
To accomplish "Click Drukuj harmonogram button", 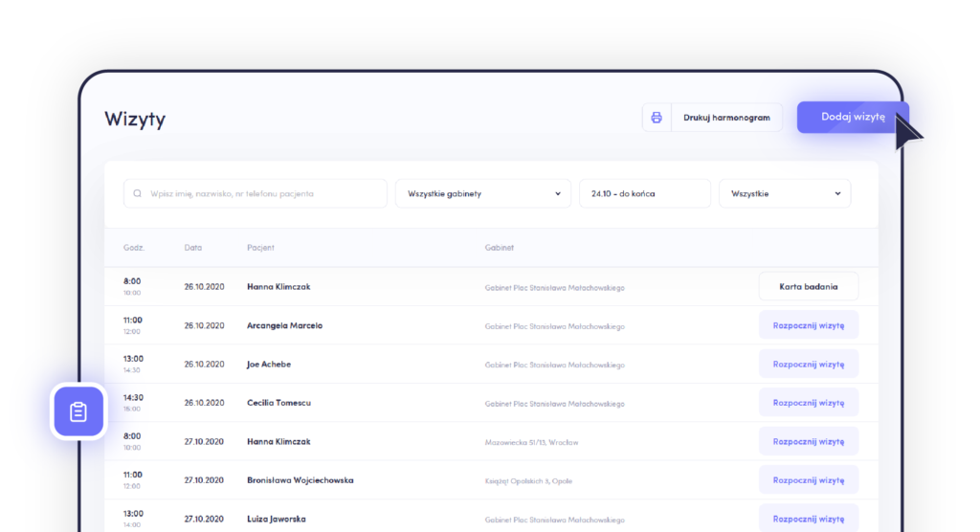I will click(x=727, y=118).
